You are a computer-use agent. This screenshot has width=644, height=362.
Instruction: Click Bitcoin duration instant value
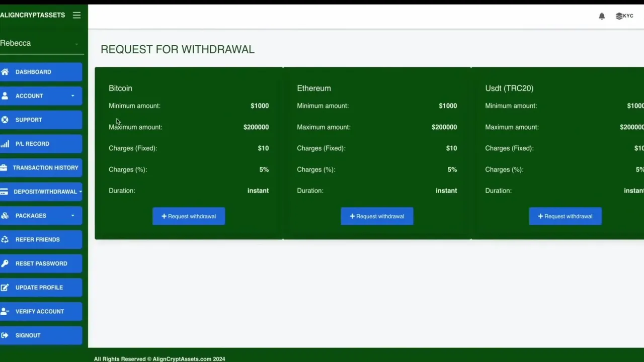pos(258,191)
